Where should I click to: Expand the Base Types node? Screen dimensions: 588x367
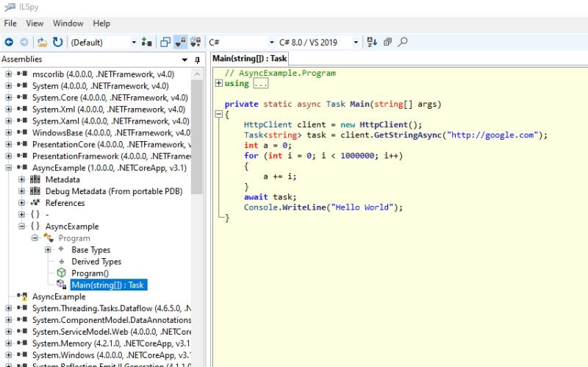tap(48, 249)
